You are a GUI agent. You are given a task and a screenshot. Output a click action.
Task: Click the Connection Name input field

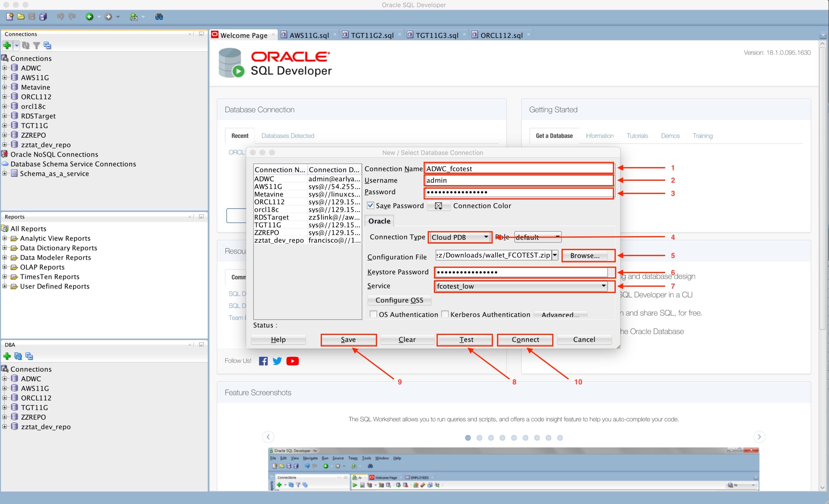[518, 168]
